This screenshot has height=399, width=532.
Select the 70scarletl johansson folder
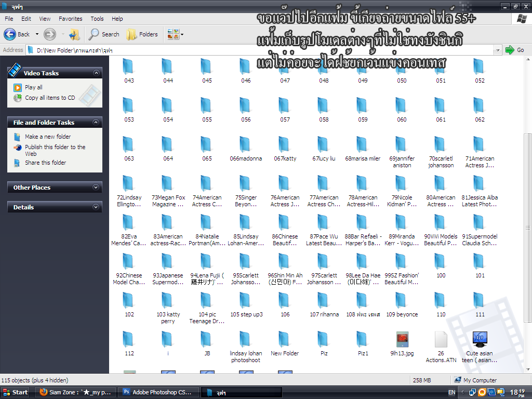click(x=441, y=152)
